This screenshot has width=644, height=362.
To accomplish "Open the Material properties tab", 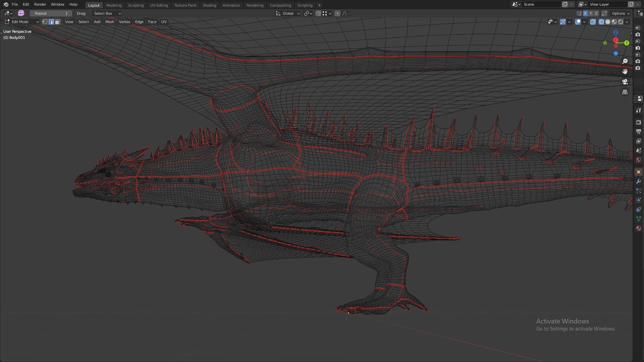I will click(639, 228).
